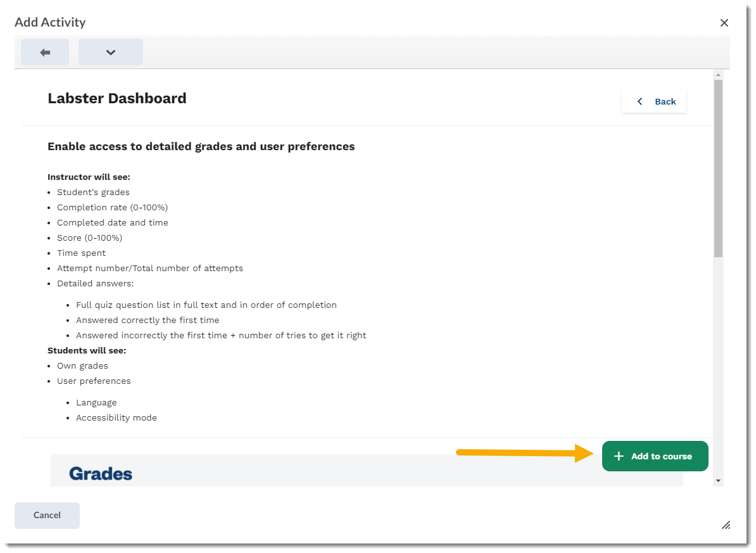
Task: Click the 'Students will see:' label
Action: pyautogui.click(x=87, y=350)
